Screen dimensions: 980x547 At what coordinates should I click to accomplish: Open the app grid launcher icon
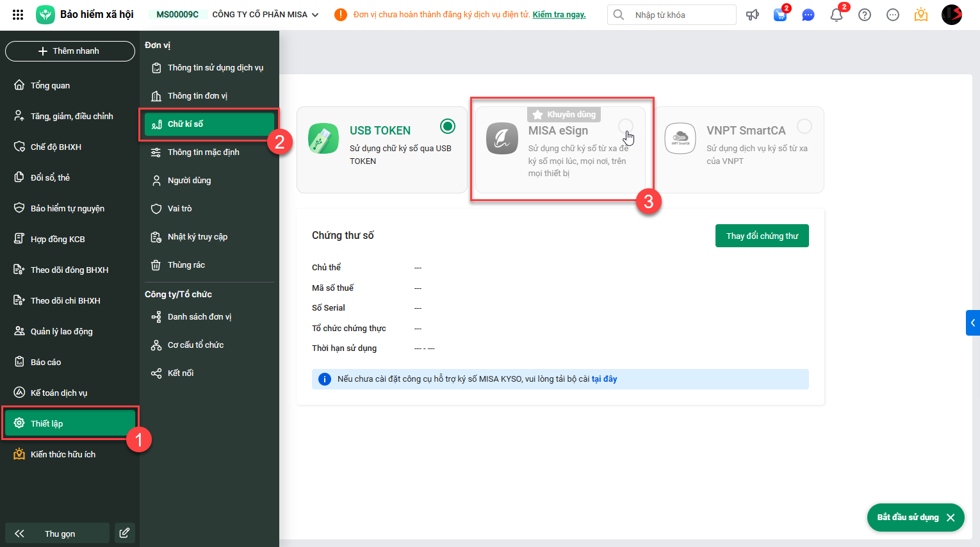click(x=18, y=14)
